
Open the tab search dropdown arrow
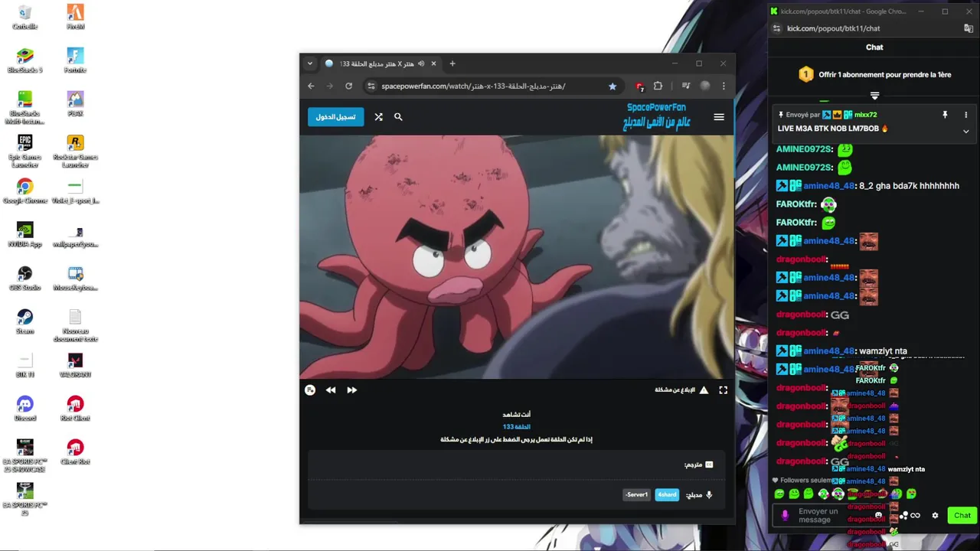[309, 64]
